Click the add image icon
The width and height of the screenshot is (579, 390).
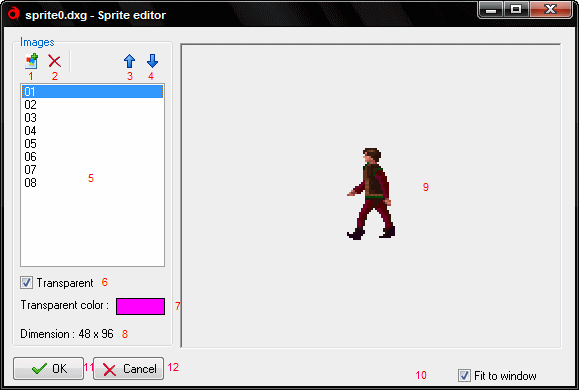[31, 61]
